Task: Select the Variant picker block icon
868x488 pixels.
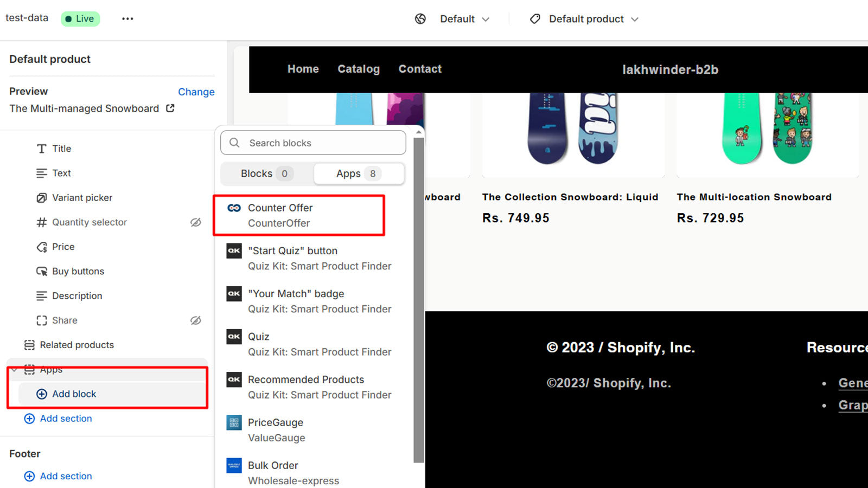Action: [x=41, y=198]
